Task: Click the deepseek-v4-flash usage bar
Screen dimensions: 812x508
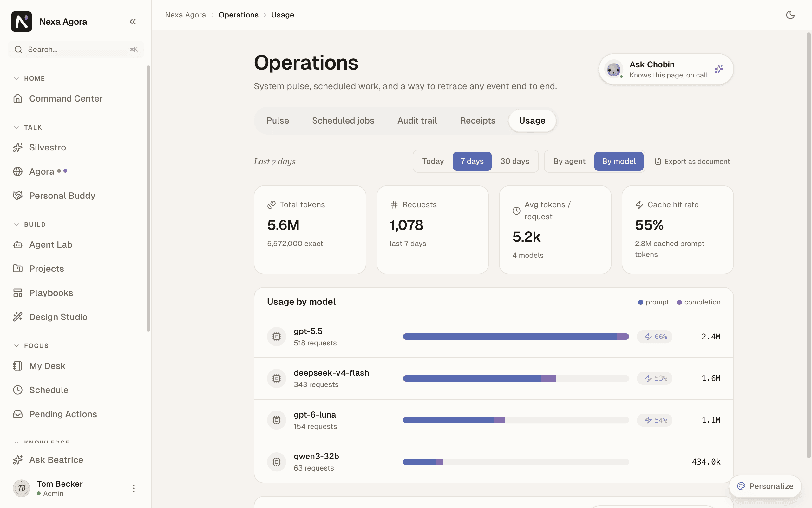Action: point(516,378)
